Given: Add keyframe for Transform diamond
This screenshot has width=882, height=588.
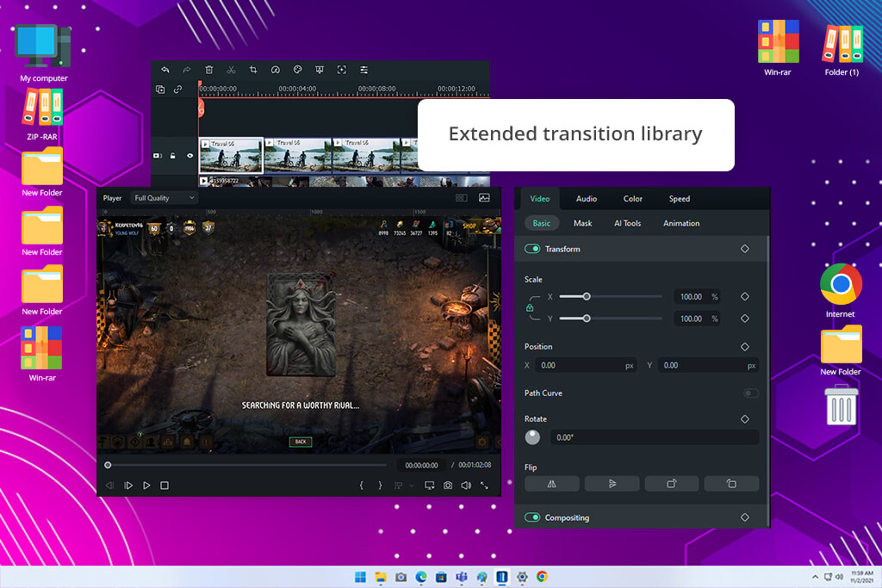Looking at the screenshot, I should pos(745,249).
